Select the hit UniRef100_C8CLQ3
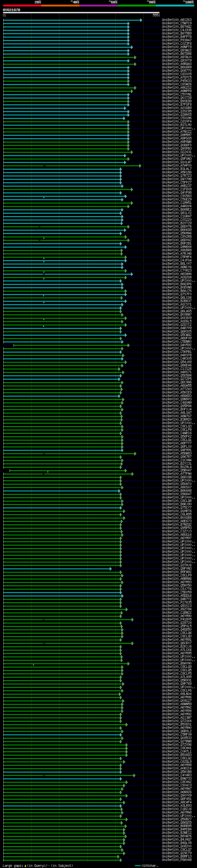This screenshot has height=868, width=197. pos(177,426)
